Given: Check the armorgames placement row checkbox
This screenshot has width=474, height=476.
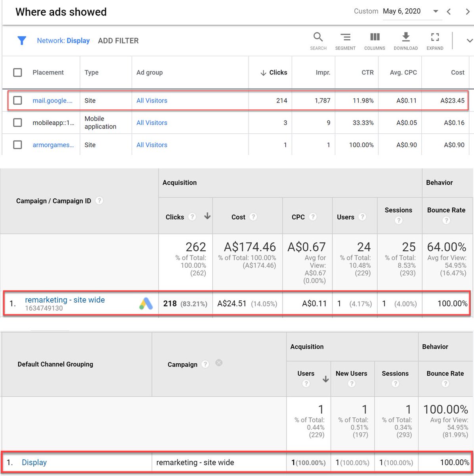Looking at the screenshot, I should click(17, 145).
